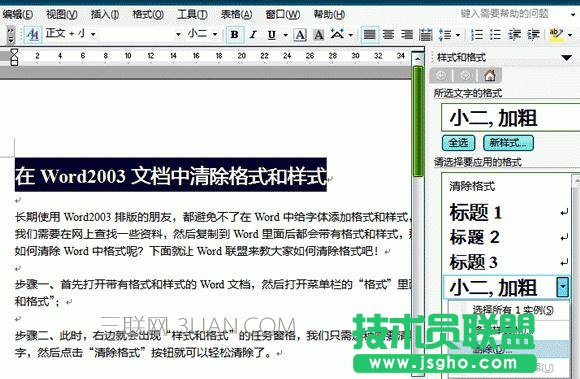Open highlight color dropdown arrow
This screenshot has height=379, width=580.
pyautogui.click(x=570, y=35)
